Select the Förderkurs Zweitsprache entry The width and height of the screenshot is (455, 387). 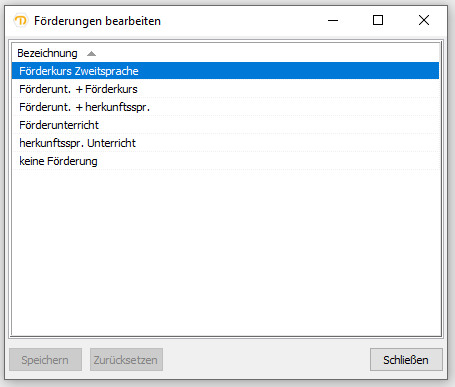[x=225, y=71]
